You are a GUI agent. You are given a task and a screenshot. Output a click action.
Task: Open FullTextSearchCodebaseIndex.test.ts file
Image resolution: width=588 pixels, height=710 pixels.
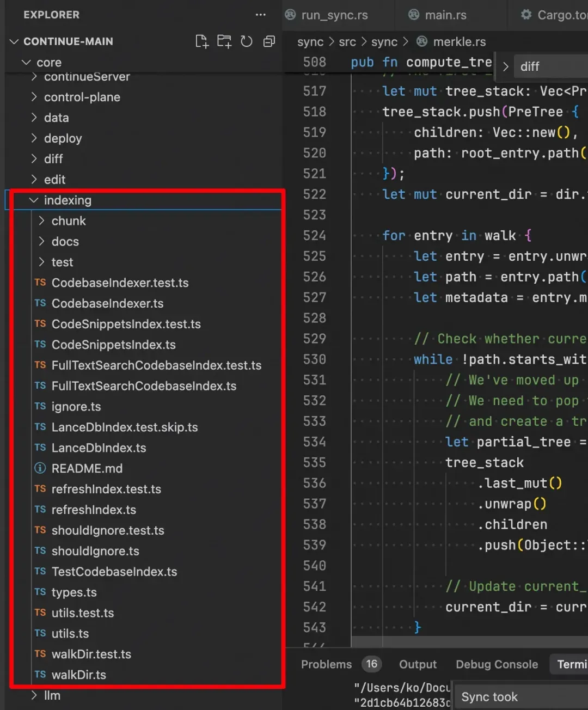tap(157, 365)
